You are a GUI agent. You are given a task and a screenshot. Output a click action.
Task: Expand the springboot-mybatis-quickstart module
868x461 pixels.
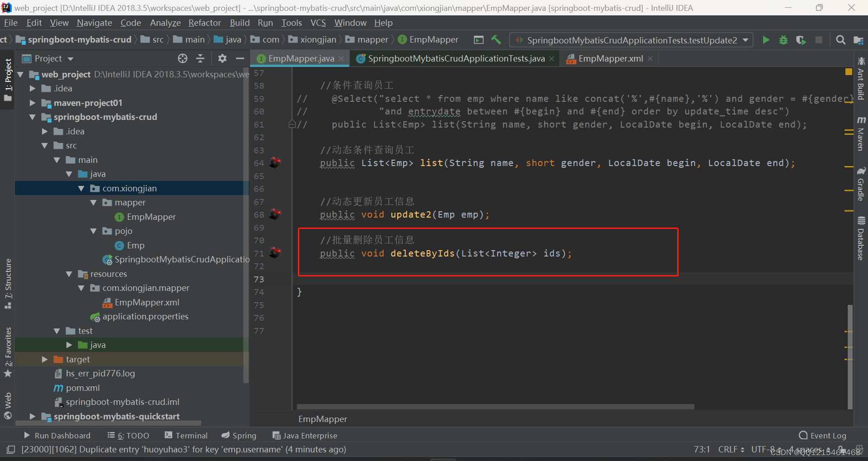point(32,416)
